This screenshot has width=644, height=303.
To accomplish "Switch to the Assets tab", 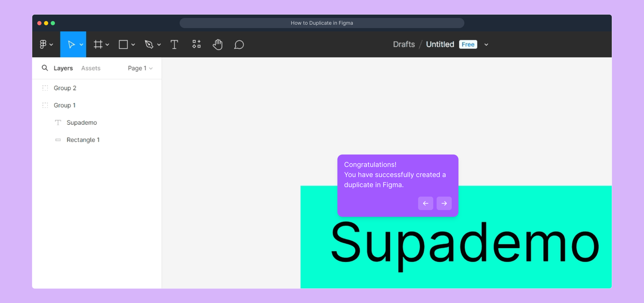I will point(91,68).
